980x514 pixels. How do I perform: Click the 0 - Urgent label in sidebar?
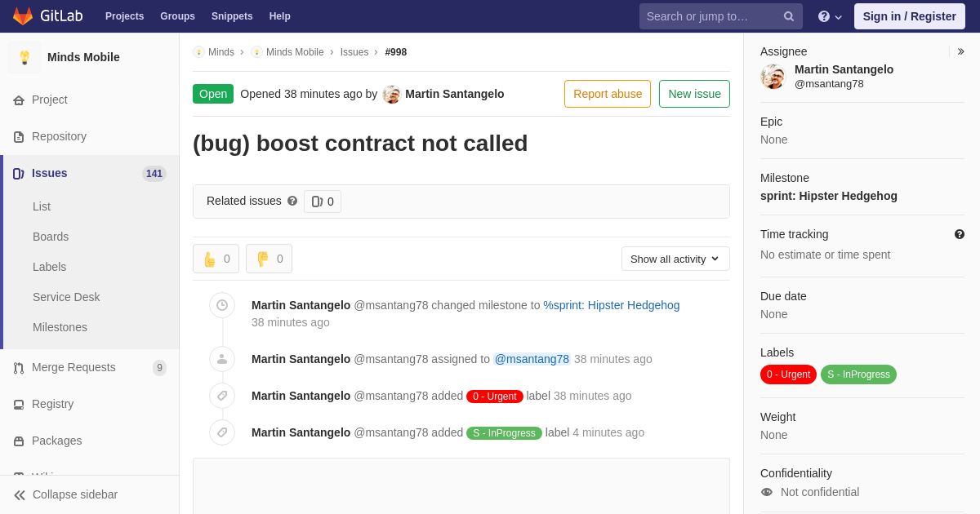coord(789,374)
